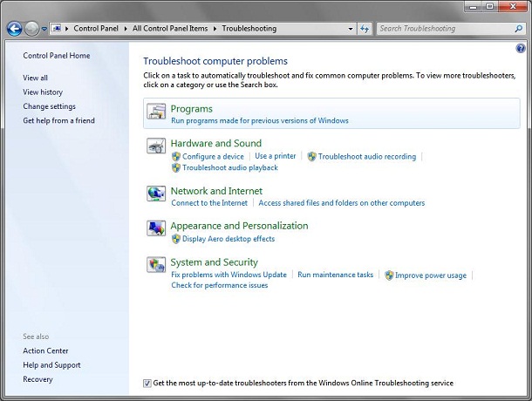Click shield icon beside Improve power usage
532x401 pixels.
389,275
